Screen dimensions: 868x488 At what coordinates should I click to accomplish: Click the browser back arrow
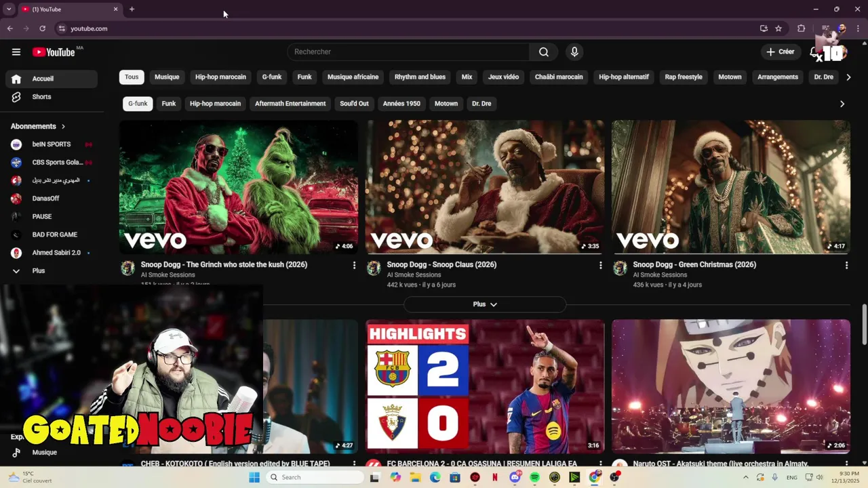pyautogui.click(x=9, y=28)
